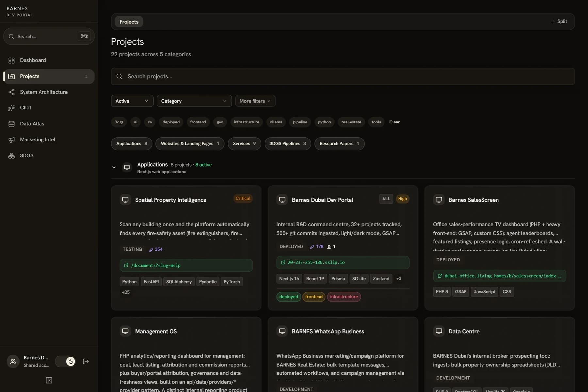Open the 3DGS cubes icon

pos(12,156)
